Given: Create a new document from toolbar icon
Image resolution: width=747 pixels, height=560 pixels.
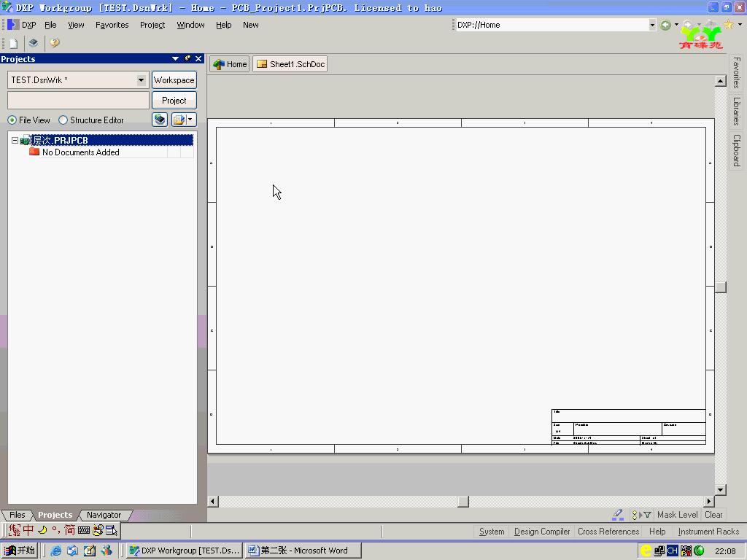Looking at the screenshot, I should pyautogui.click(x=13, y=43).
